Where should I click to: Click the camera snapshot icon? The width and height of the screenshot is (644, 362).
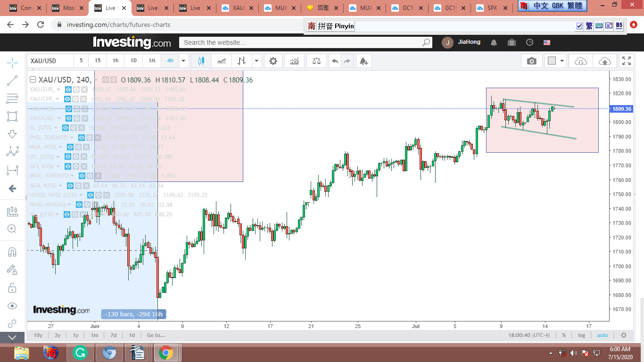[x=531, y=61]
